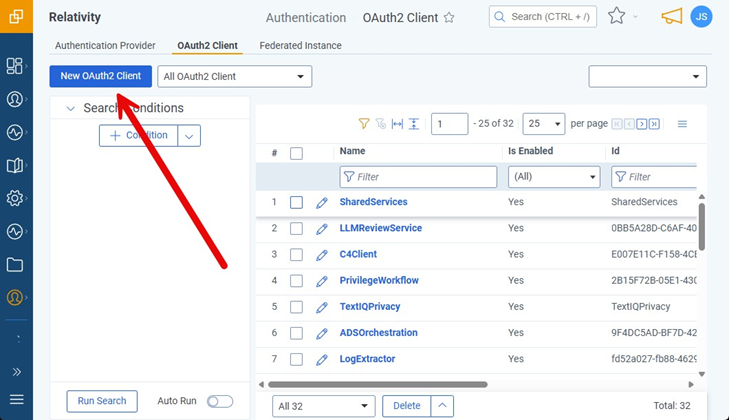Viewport: 729px width, 420px height.
Task: Open the hamburger menu at sidebar bottom
Action: pyautogui.click(x=17, y=399)
